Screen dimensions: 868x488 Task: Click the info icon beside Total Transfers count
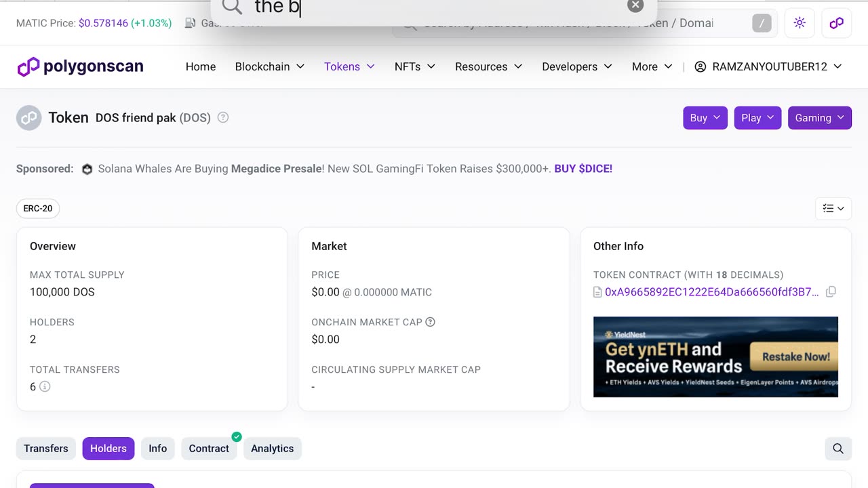point(45,386)
